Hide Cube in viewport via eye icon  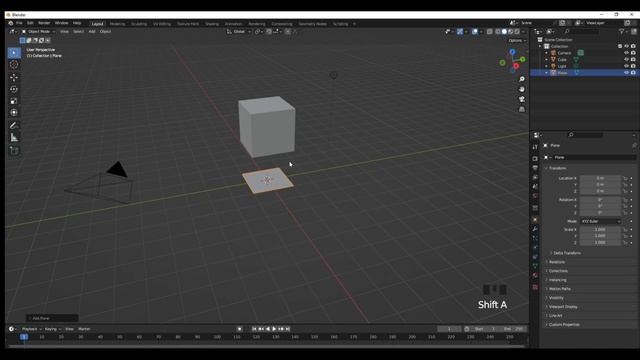627,59
